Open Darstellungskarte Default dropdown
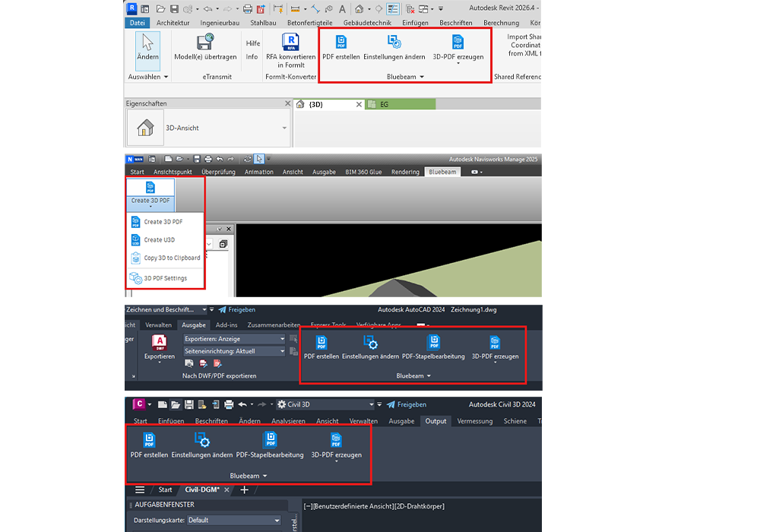This screenshot has width=760, height=532. (233, 520)
